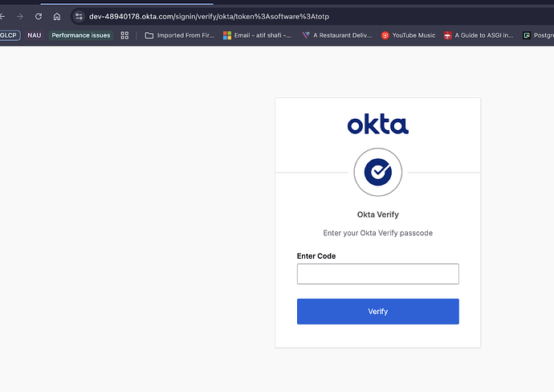
Task: Focus the Enter Code input field
Action: click(x=377, y=274)
